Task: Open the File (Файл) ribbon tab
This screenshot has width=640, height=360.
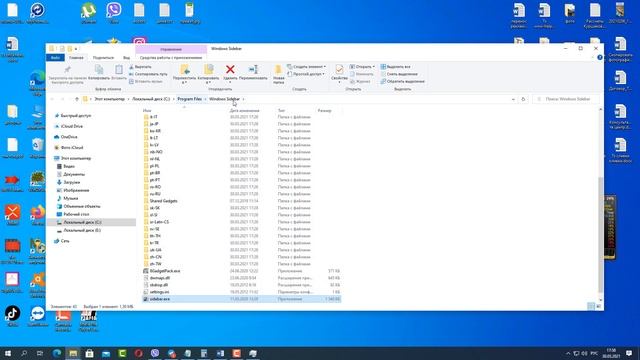Action: pyautogui.click(x=55, y=58)
